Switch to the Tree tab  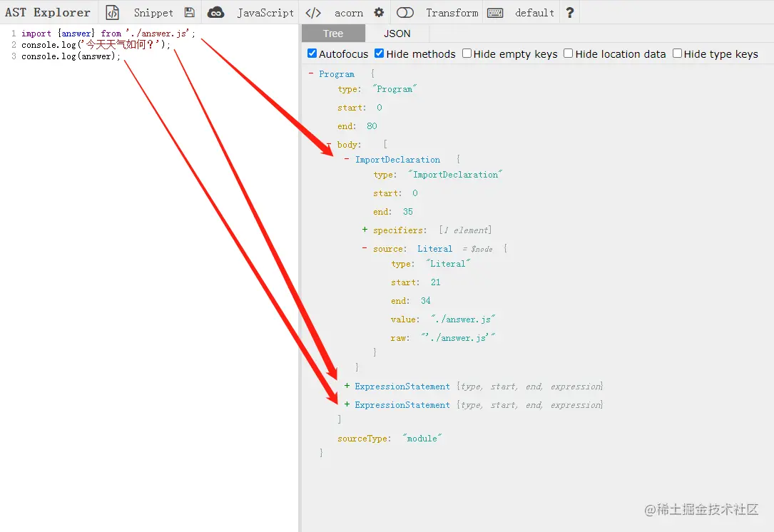pos(333,34)
